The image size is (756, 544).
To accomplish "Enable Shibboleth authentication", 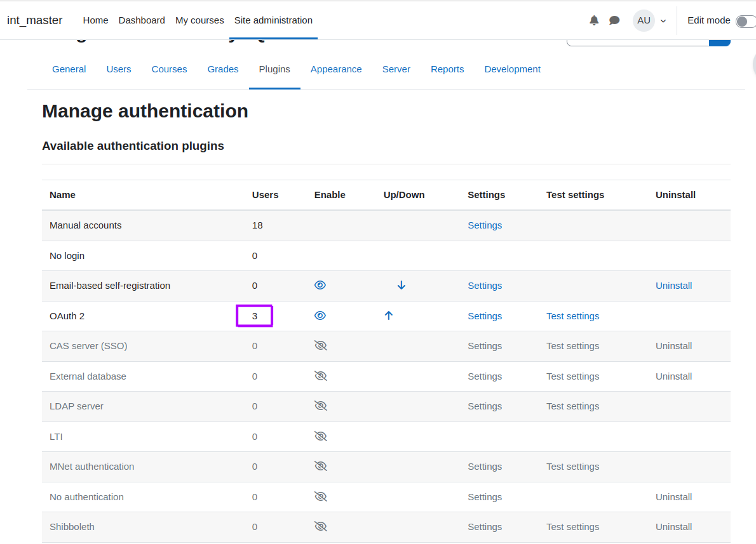I will pyautogui.click(x=321, y=526).
